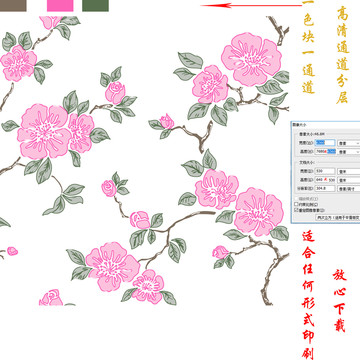Click the resolution field showing 304.8

325,188
